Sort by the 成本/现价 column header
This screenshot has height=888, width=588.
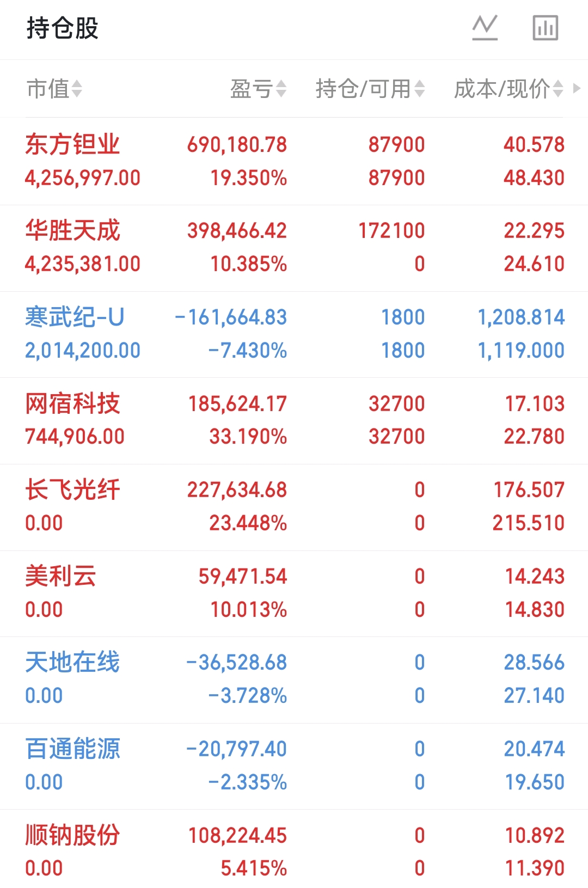point(501,89)
